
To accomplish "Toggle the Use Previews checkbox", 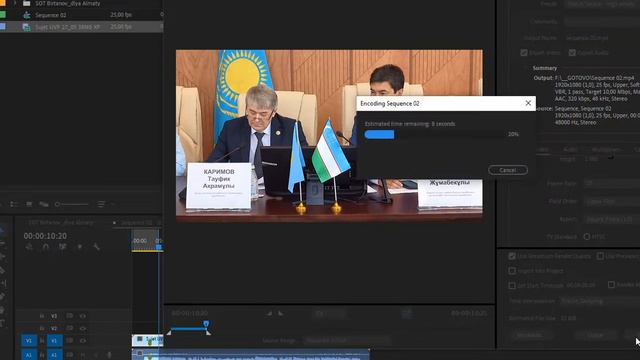I will pyautogui.click(x=600, y=256).
